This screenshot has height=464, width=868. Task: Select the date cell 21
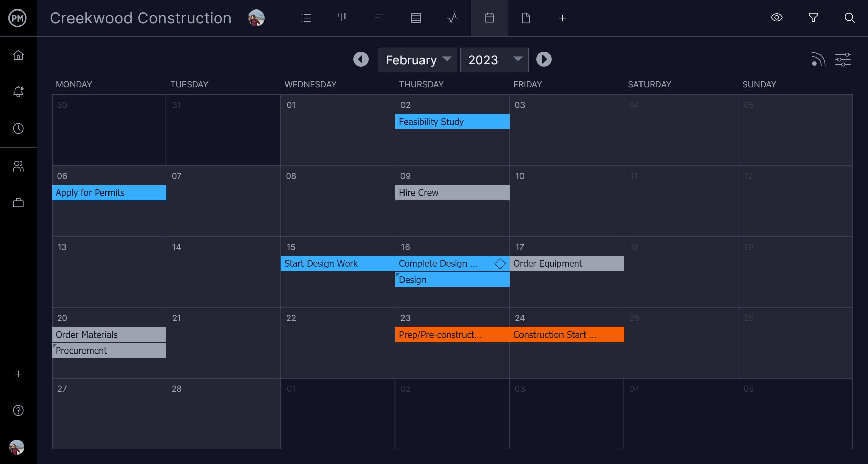pos(223,343)
